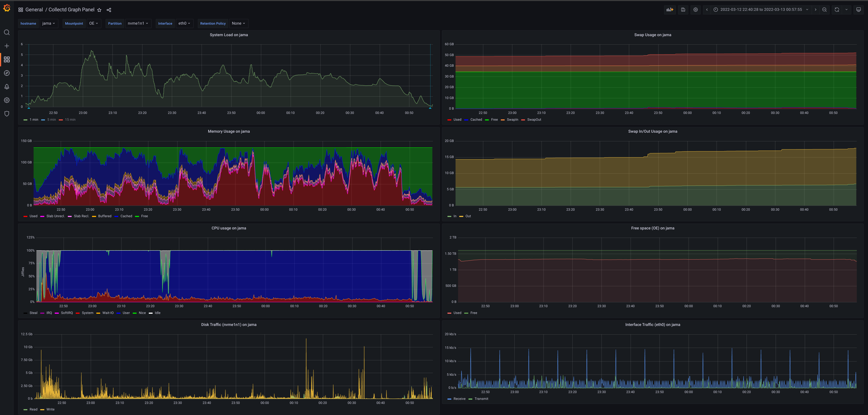The width and height of the screenshot is (868, 415).
Task: Expand the refresh interval dropdown
Action: (847, 10)
